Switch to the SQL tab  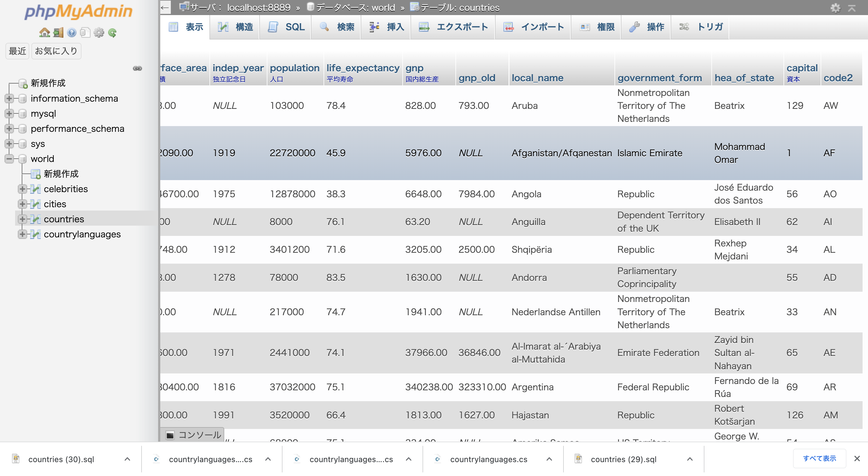(286, 27)
